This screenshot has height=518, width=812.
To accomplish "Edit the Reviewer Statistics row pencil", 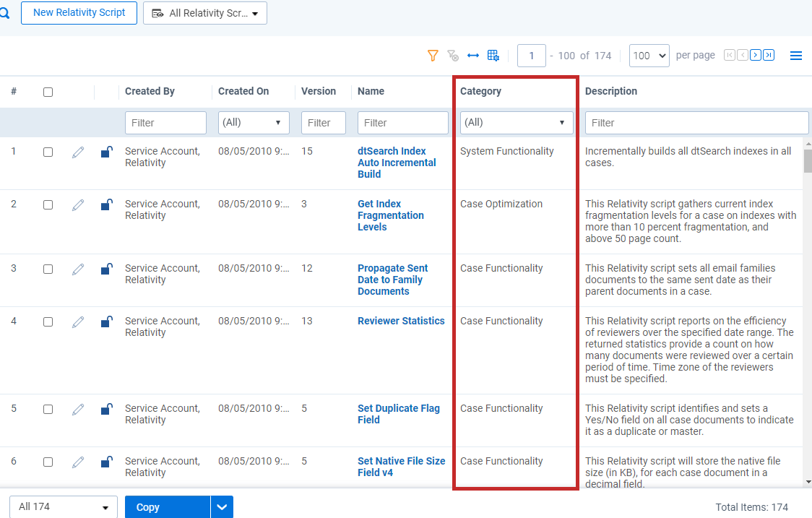I will point(78,322).
